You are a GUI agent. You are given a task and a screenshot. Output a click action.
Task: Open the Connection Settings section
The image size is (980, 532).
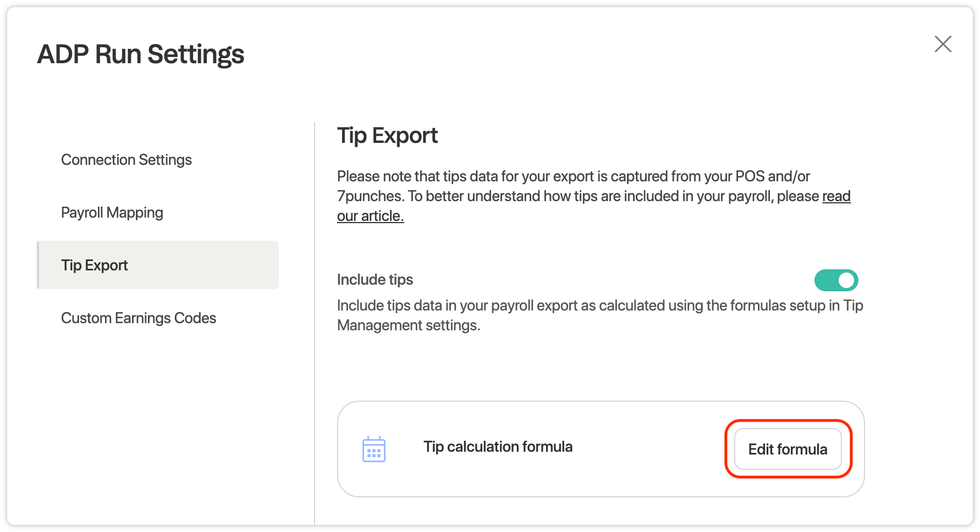coord(126,160)
